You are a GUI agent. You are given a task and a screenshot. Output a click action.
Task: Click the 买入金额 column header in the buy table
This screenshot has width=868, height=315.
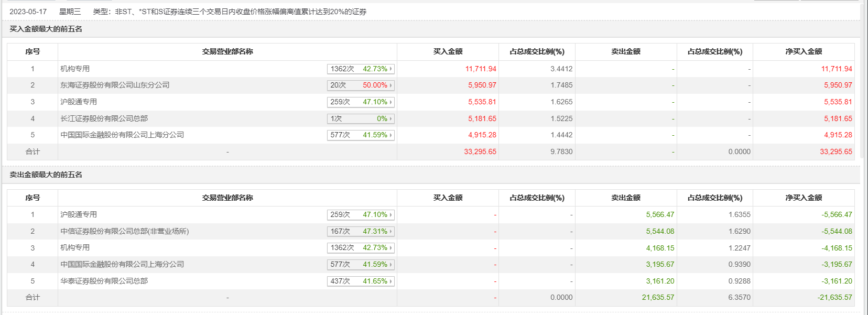tap(448, 51)
